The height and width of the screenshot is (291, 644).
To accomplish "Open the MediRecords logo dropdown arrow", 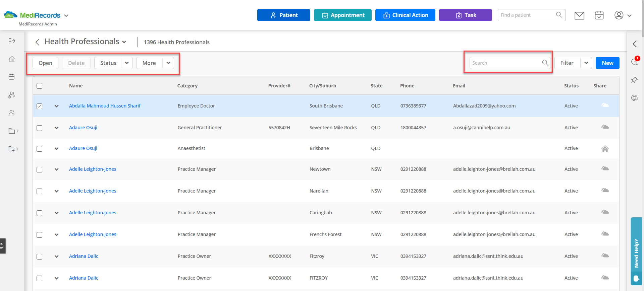I will (66, 16).
